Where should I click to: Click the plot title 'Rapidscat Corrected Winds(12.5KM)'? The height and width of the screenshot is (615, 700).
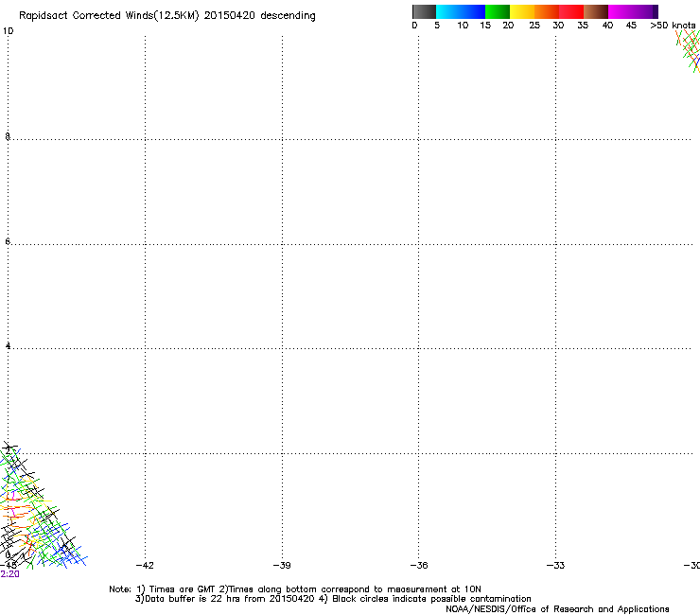(x=109, y=16)
